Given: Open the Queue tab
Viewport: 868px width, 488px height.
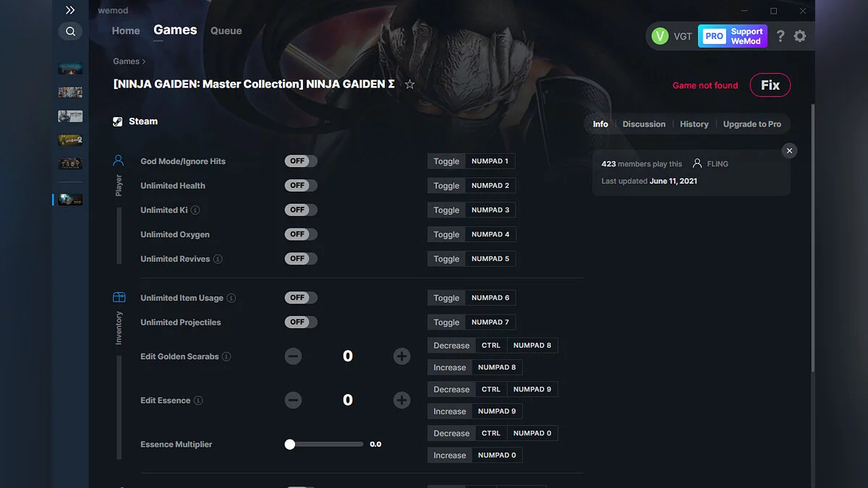Looking at the screenshot, I should pos(226,31).
